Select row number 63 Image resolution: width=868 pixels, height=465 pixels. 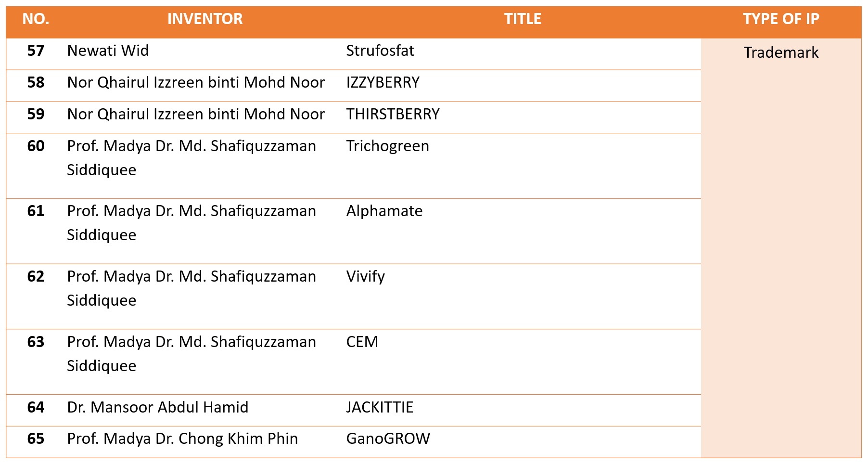point(36,342)
